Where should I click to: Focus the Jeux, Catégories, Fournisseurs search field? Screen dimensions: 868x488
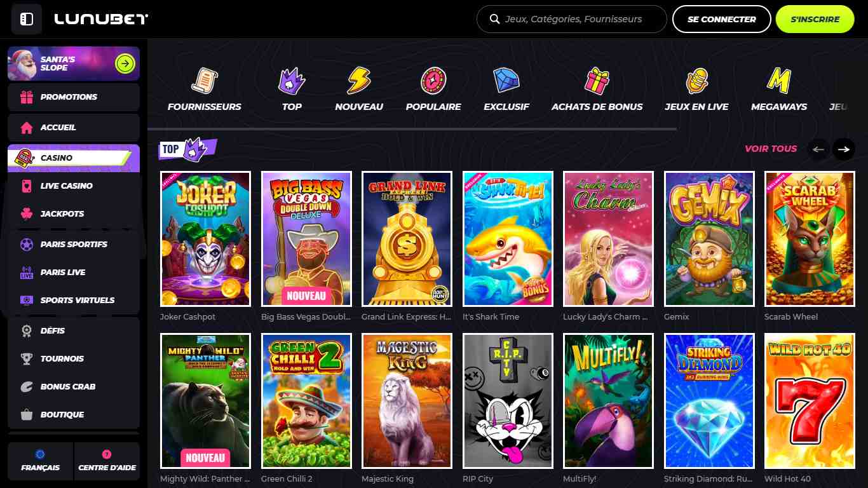coord(572,19)
